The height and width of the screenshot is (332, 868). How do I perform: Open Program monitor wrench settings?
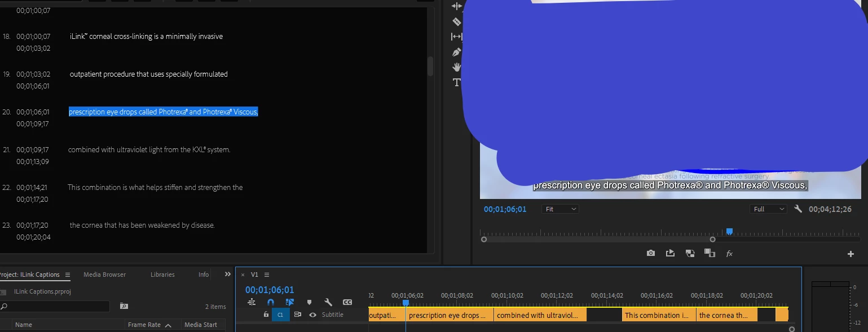click(798, 209)
